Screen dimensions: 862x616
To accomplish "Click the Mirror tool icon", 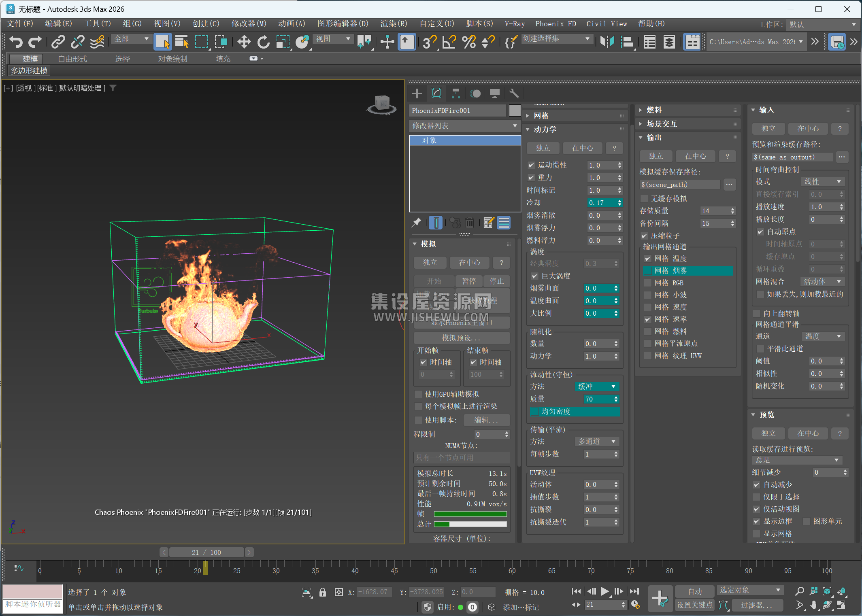I will (607, 42).
